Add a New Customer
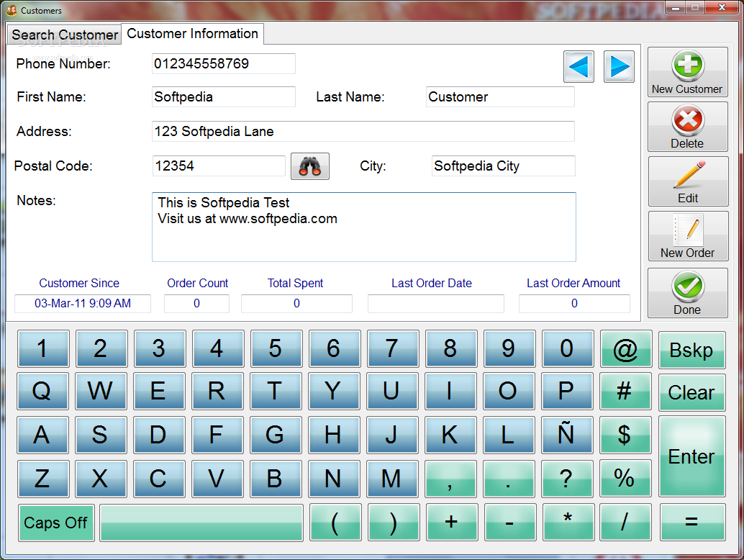744x560 pixels. pos(688,72)
